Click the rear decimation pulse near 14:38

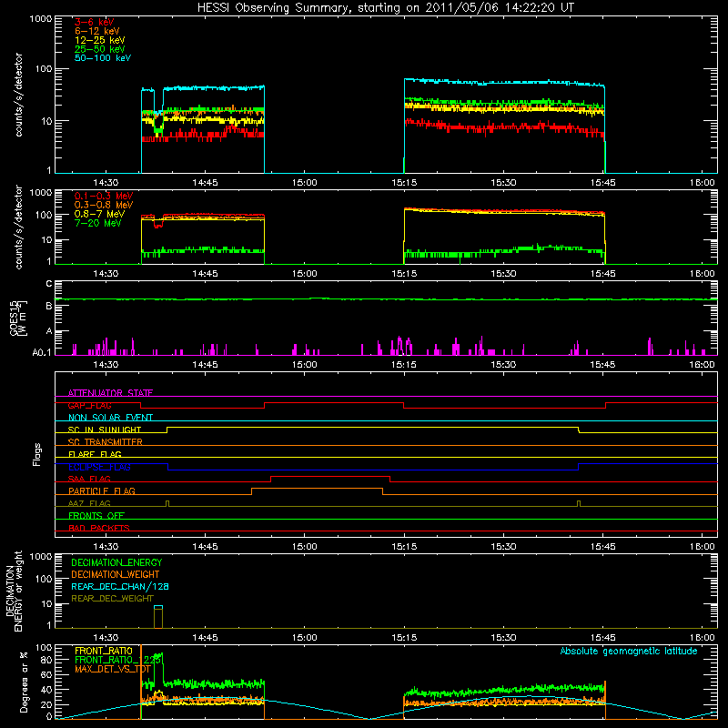point(158,617)
